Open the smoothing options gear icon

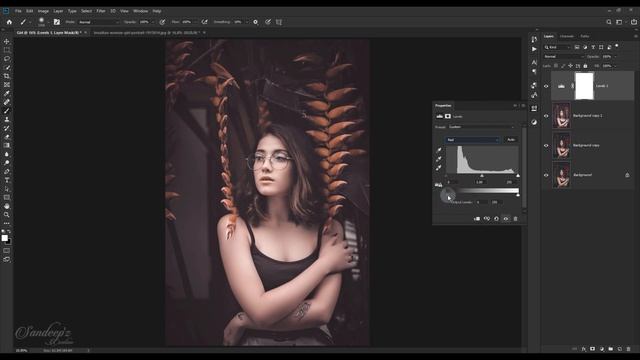pyautogui.click(x=256, y=22)
